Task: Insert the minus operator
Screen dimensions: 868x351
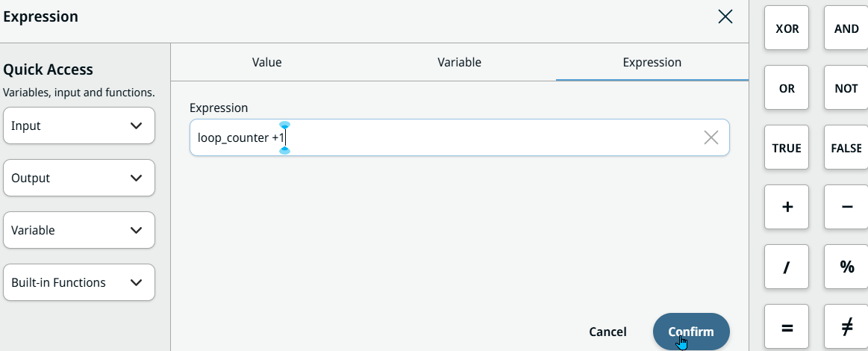Action: (x=846, y=207)
